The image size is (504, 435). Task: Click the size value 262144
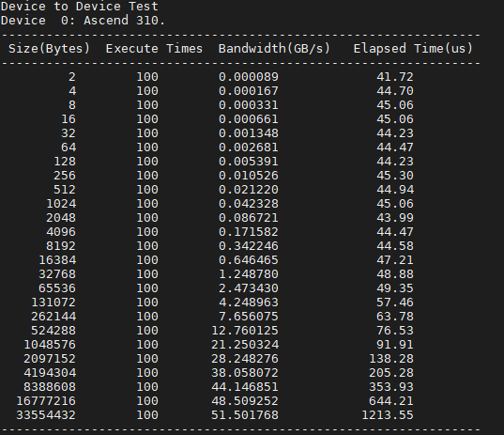coord(53,317)
